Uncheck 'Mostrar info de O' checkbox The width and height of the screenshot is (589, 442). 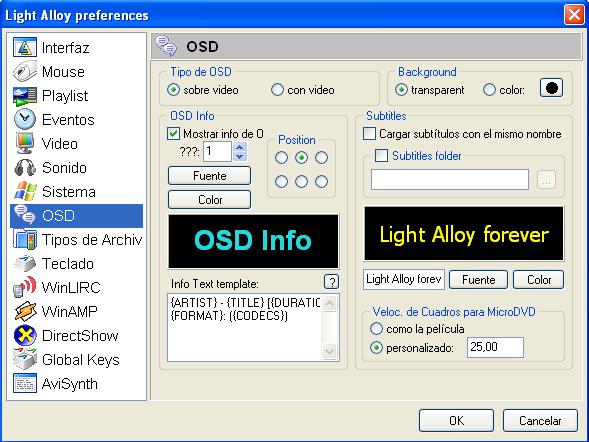coord(173,134)
